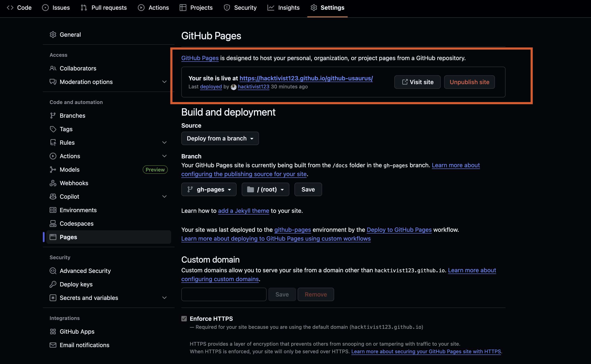This screenshot has height=364, width=591.
Task: Click the Email notifications envelope icon
Action: tap(53, 345)
